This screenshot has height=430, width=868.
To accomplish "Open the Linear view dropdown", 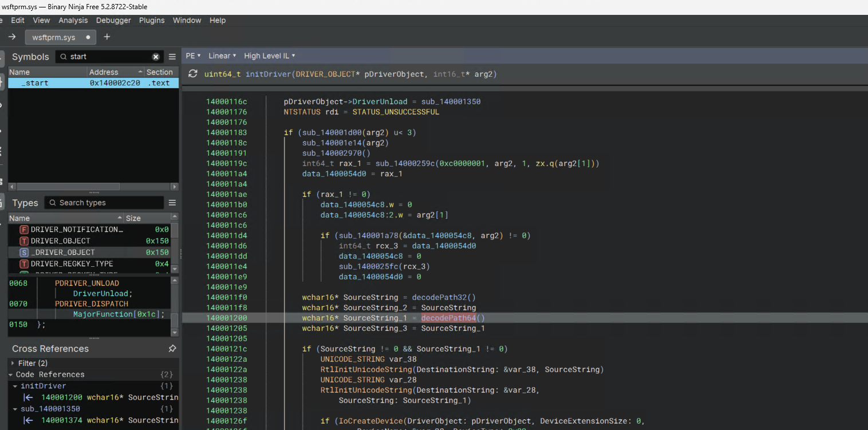I will pos(222,56).
